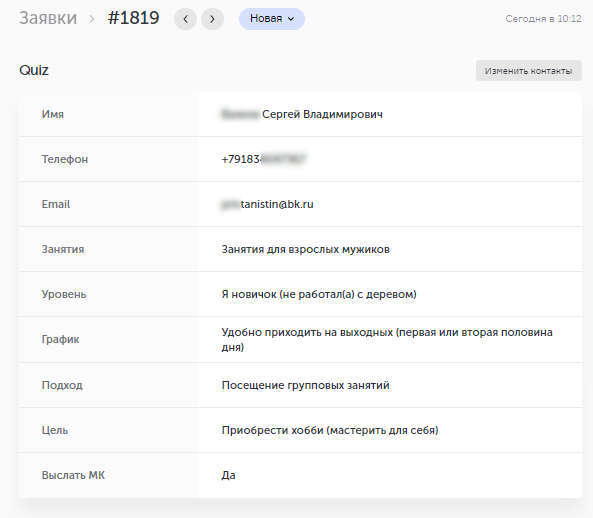
Task: Click the phone number +79183 value
Action: (264, 159)
